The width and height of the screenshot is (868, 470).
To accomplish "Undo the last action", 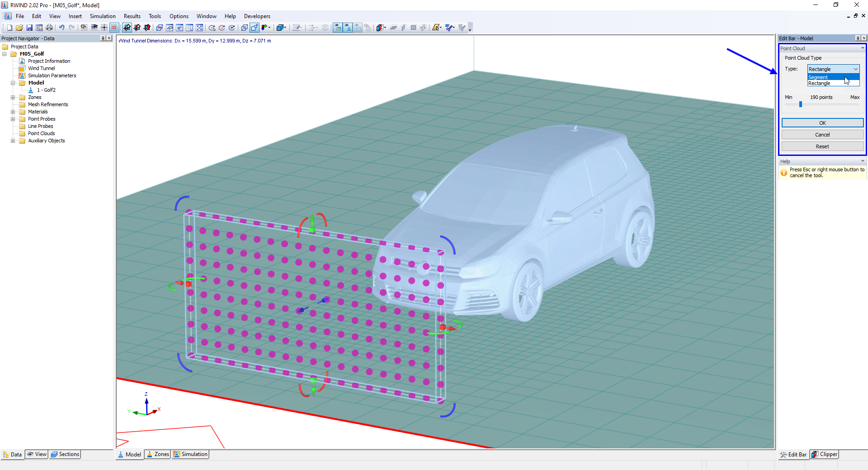I will pyautogui.click(x=61, y=28).
